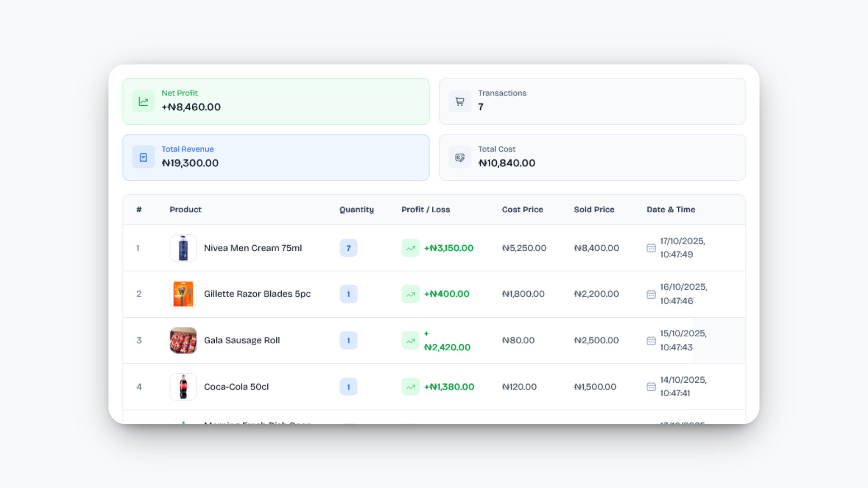This screenshot has width=868, height=488.
Task: Open the Coca-Cola 50cl product thumbnail
Action: tap(183, 387)
